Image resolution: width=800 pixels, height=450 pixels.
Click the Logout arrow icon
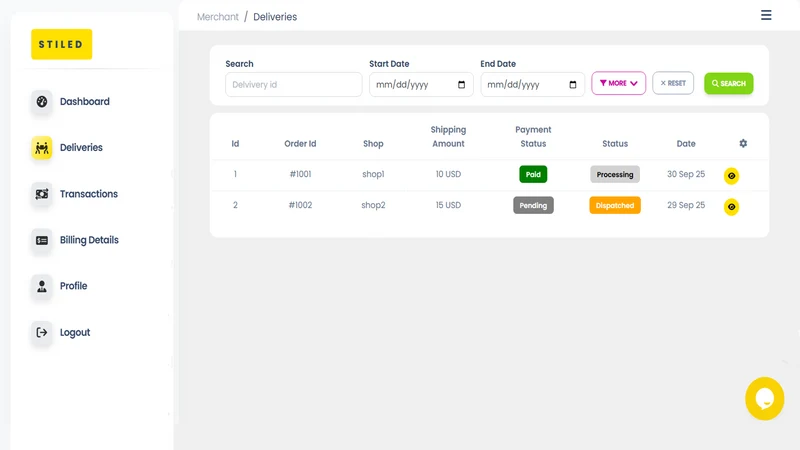pos(42,333)
